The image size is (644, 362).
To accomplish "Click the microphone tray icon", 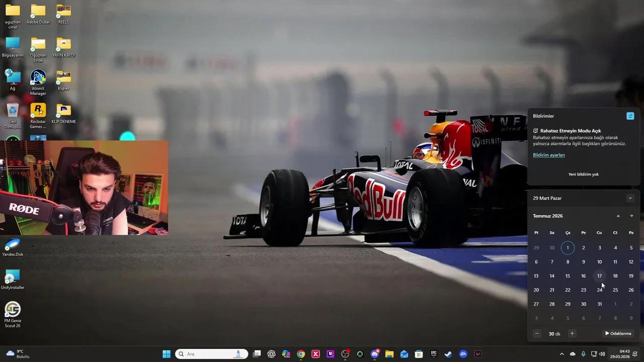I will (x=583, y=354).
